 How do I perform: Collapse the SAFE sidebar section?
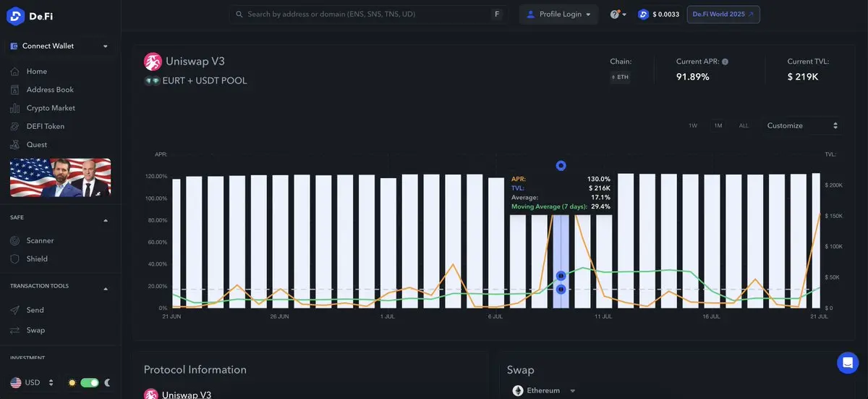106,220
